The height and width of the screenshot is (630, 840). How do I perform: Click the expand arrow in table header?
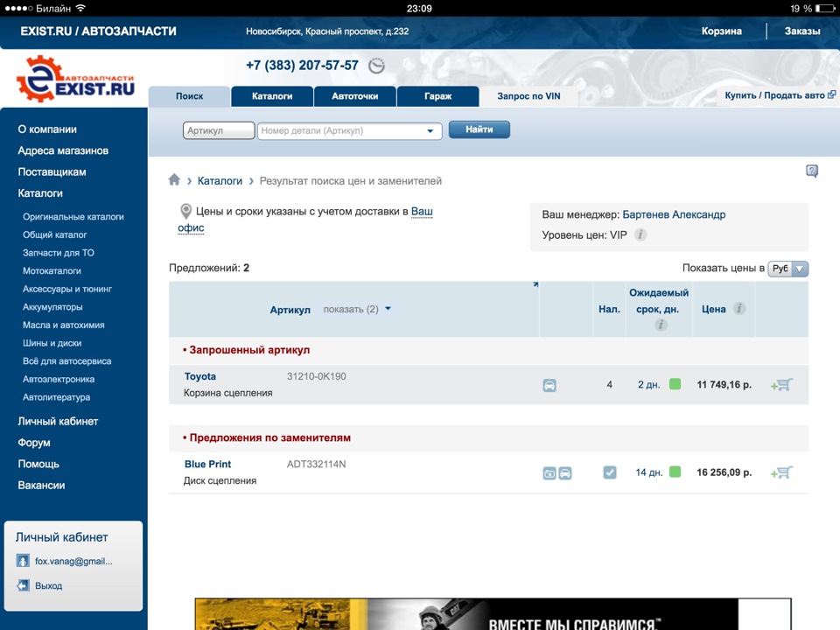pos(535,284)
